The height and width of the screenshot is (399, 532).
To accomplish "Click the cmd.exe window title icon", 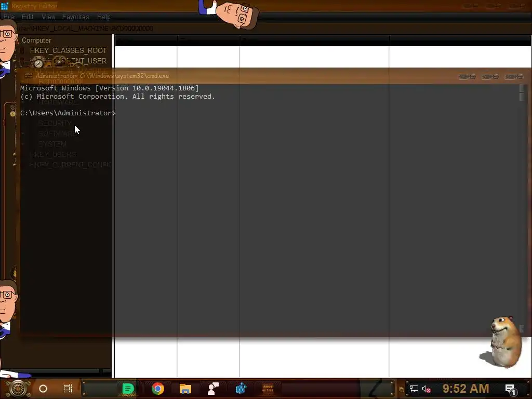I will click(x=29, y=76).
